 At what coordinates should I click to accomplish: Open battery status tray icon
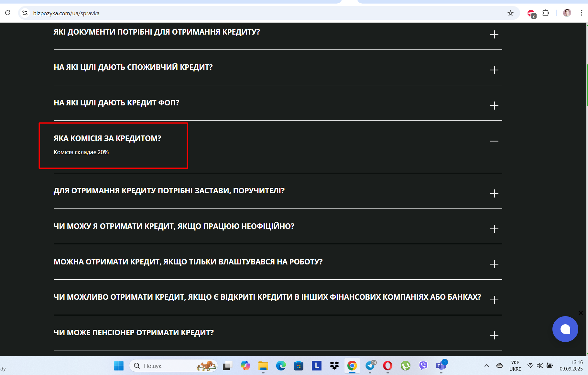coord(550,366)
